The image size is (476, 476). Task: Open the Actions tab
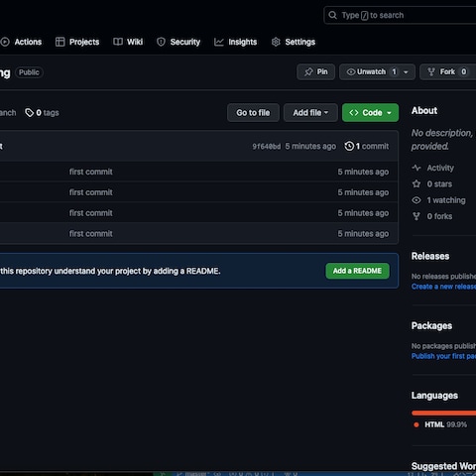coord(21,42)
